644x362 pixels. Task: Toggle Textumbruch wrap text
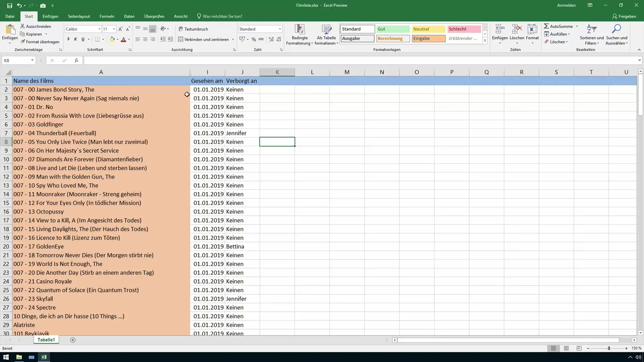(193, 29)
